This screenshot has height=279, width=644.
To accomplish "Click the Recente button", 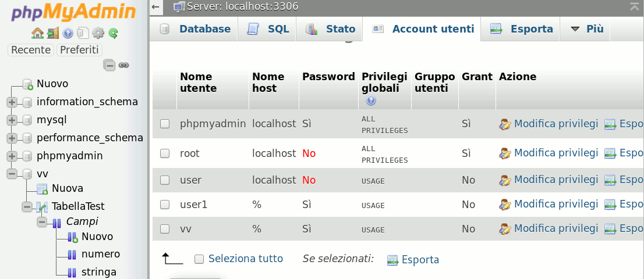I will coord(31,50).
